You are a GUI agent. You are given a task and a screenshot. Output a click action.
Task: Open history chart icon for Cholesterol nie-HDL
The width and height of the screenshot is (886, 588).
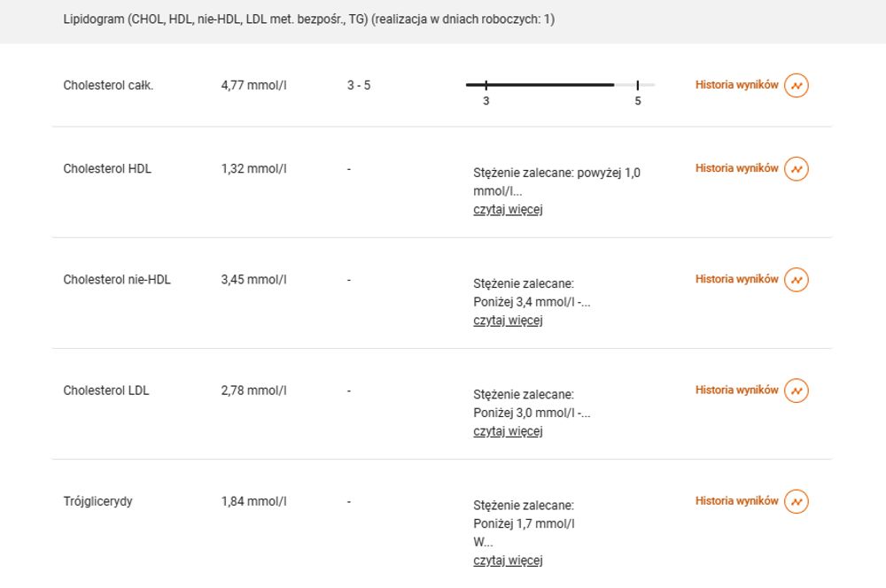click(797, 280)
